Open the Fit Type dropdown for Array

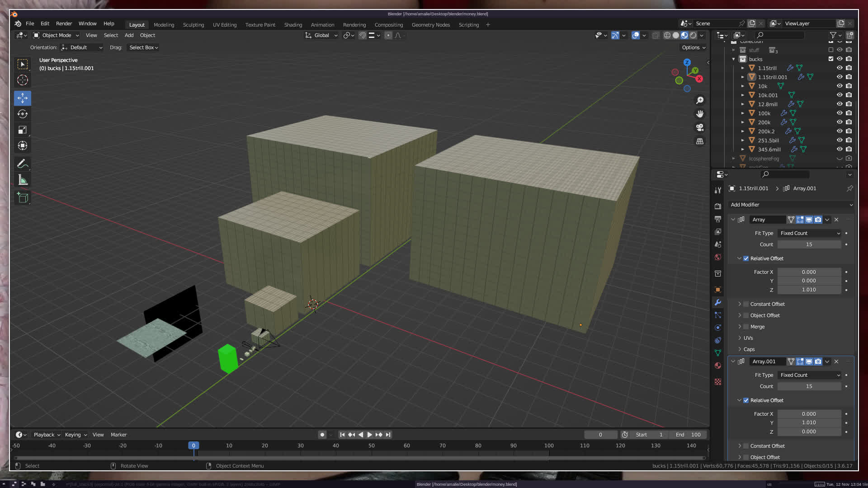coord(809,233)
